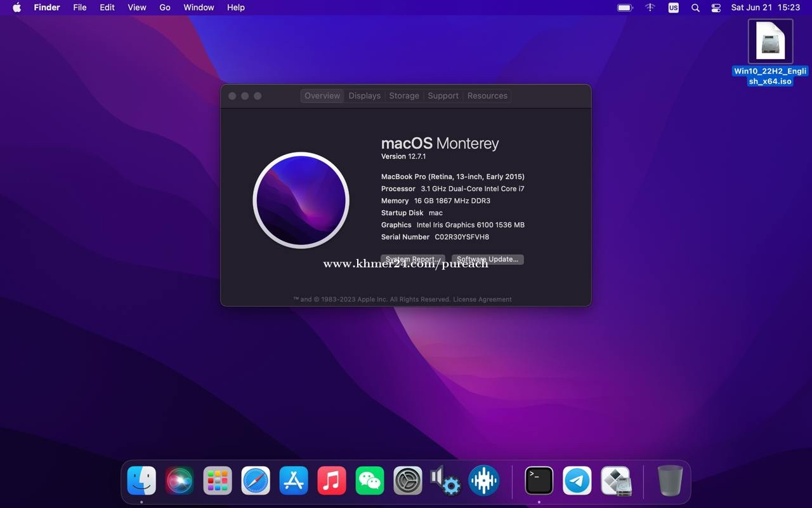This screenshot has height=508, width=812.
Task: Click the date and time in menu bar
Action: tap(766, 8)
